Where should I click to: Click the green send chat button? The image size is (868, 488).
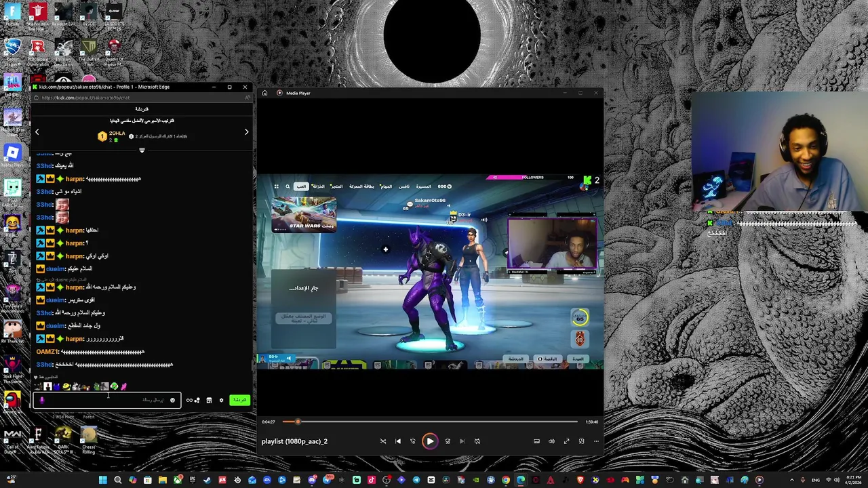click(x=239, y=400)
